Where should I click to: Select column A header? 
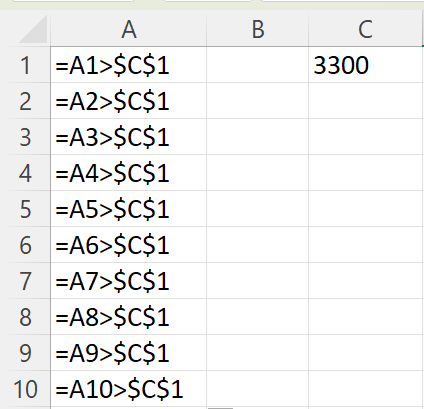129,29
